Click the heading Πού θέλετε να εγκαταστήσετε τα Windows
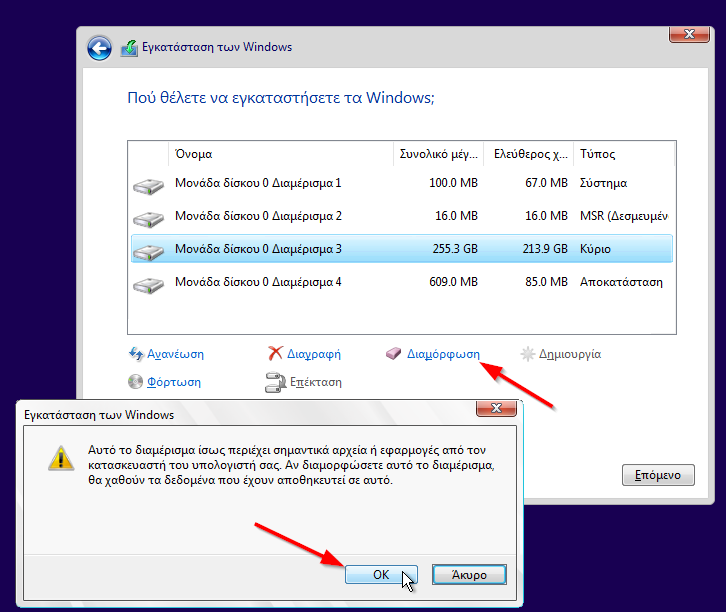 tap(281, 98)
